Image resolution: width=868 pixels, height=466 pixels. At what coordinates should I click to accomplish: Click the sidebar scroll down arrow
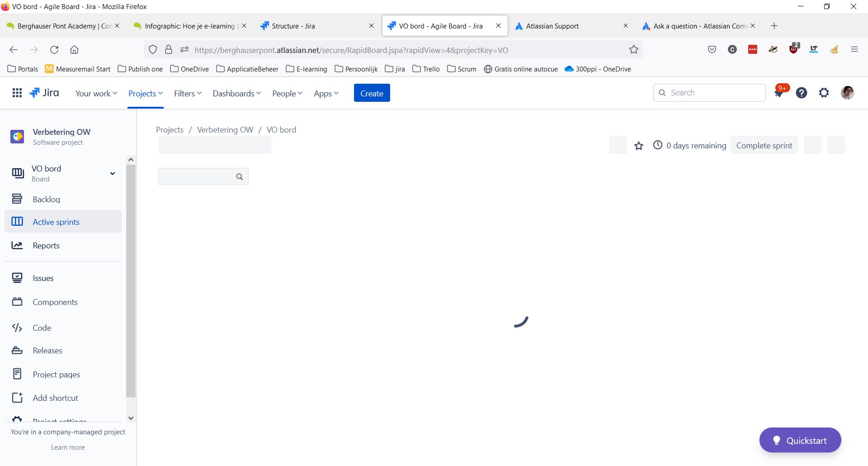point(131,418)
